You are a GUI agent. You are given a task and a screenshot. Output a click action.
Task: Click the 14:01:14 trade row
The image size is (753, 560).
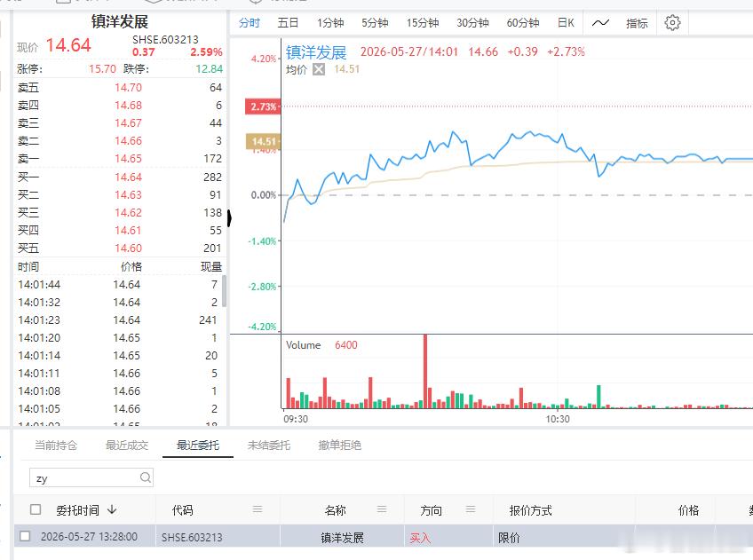tap(117, 356)
